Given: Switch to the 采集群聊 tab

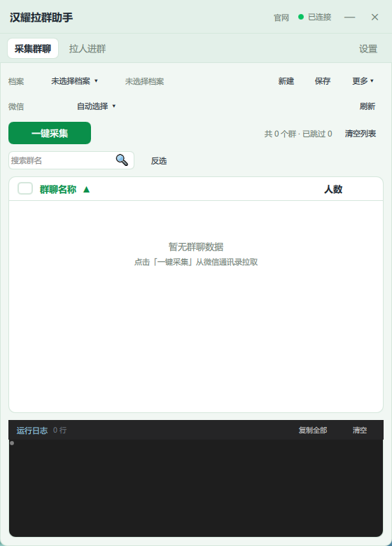Looking at the screenshot, I should (33, 48).
